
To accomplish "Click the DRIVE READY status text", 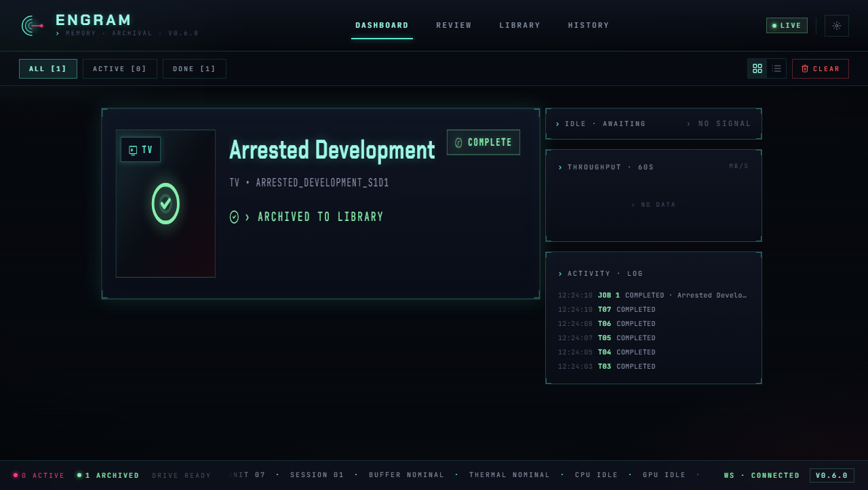I will pos(182,476).
